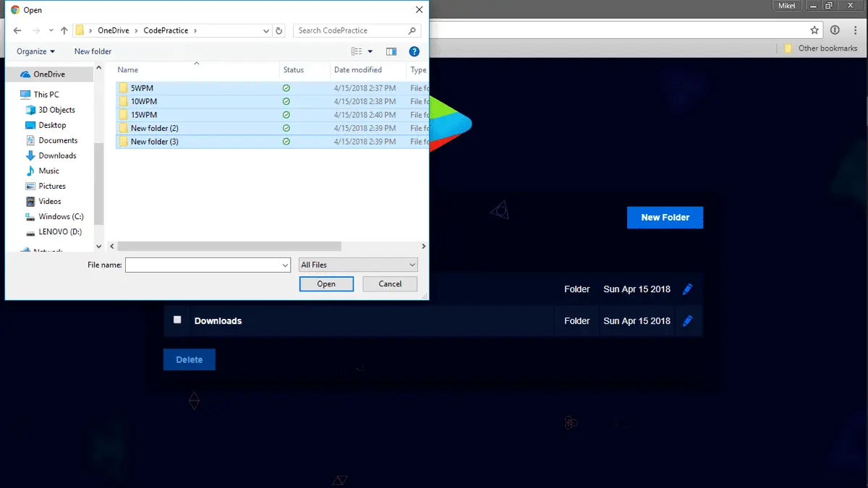Click the Search CodePractice input field

[x=352, y=30]
